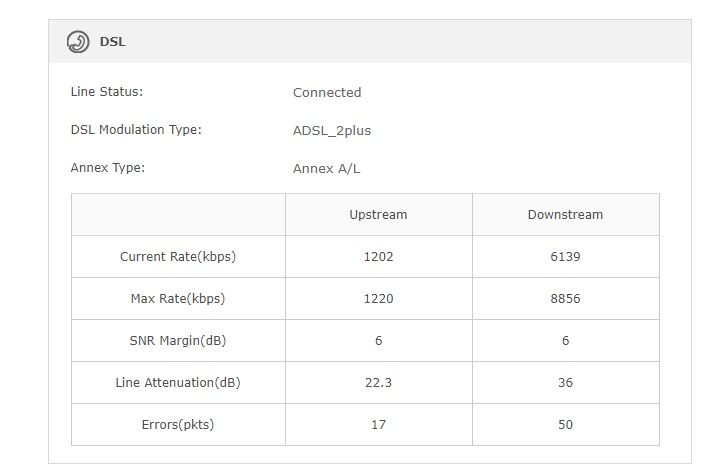Select the Line Status label

107,92
